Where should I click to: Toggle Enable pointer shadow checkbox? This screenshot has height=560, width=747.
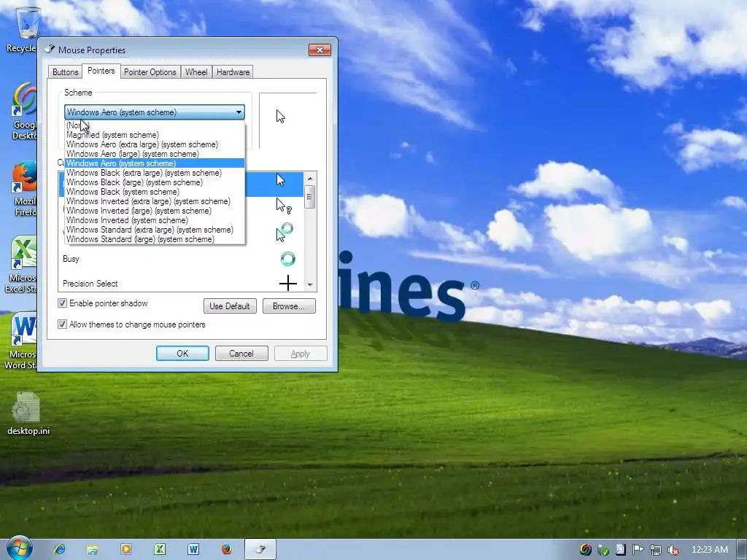[x=63, y=303]
